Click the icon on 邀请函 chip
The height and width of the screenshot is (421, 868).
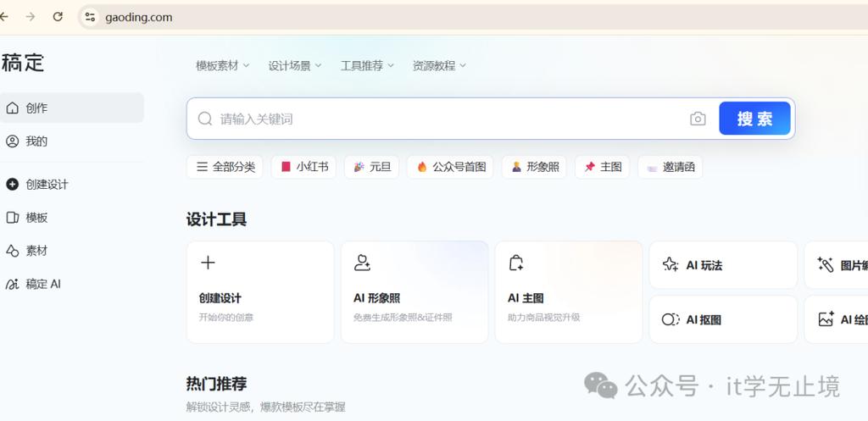click(x=652, y=167)
